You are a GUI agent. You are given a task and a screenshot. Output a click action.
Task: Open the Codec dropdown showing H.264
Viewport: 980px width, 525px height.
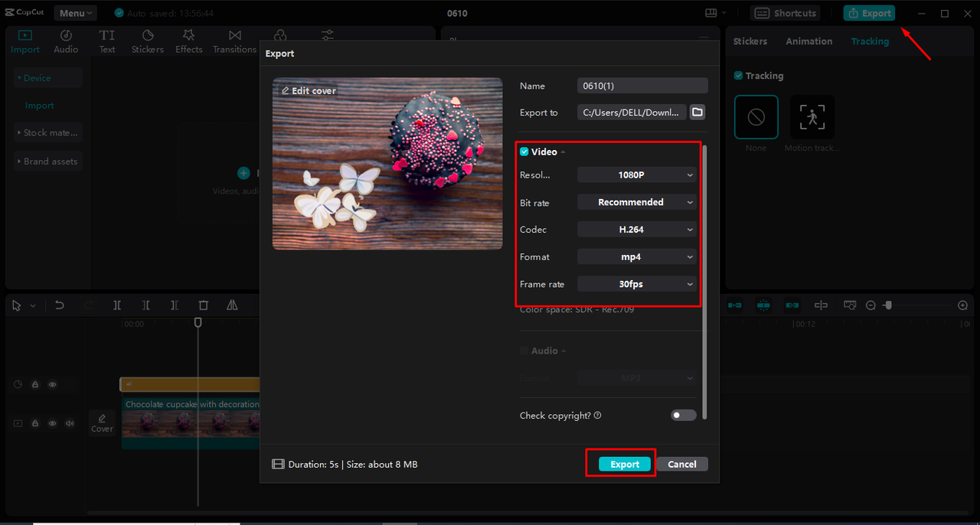(x=637, y=229)
